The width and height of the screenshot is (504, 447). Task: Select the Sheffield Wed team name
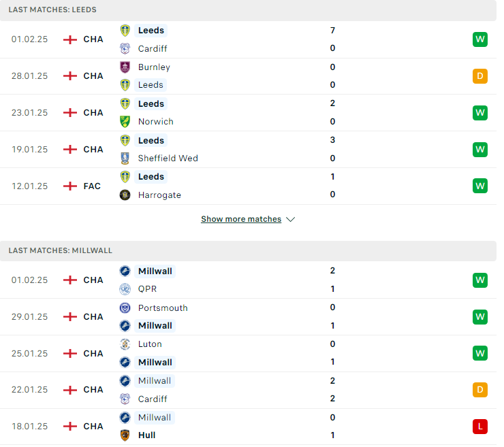click(168, 159)
